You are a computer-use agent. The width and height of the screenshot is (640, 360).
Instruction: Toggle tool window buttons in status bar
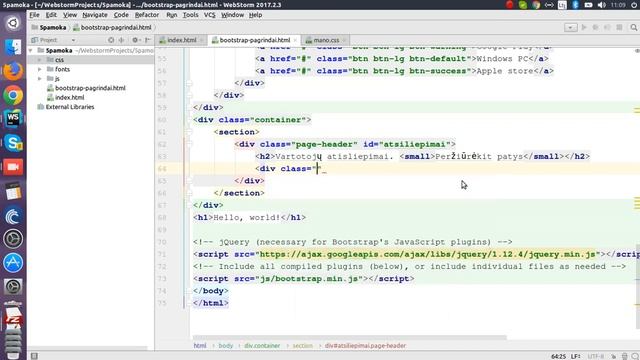(34, 356)
